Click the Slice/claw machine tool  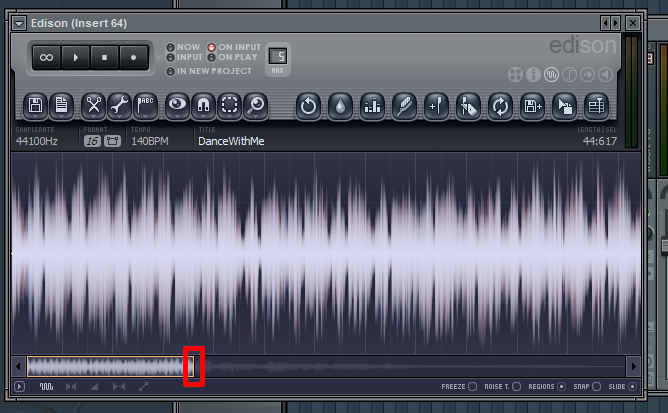tap(469, 106)
